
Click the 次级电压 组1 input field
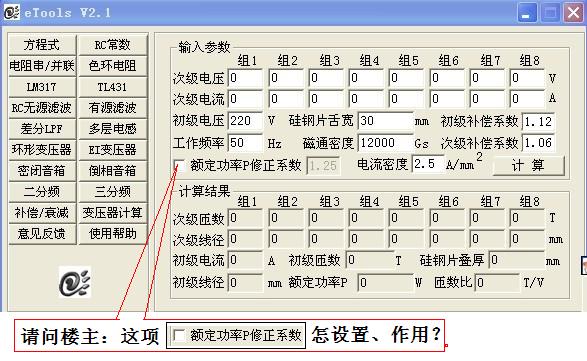[245, 78]
